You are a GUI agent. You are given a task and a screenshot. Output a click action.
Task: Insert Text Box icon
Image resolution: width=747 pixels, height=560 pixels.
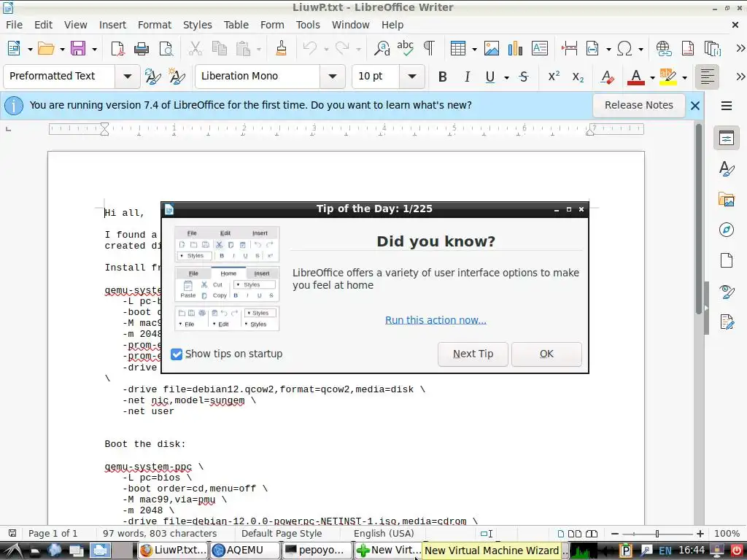[x=540, y=48]
